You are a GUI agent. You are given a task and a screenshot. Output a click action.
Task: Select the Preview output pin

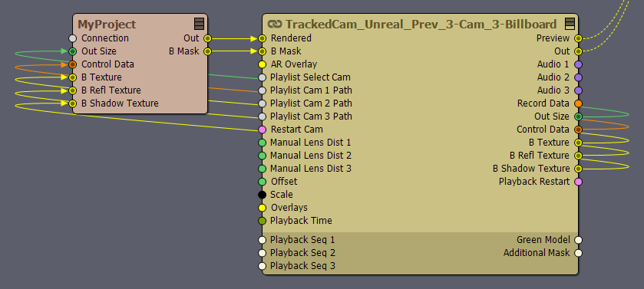578,38
